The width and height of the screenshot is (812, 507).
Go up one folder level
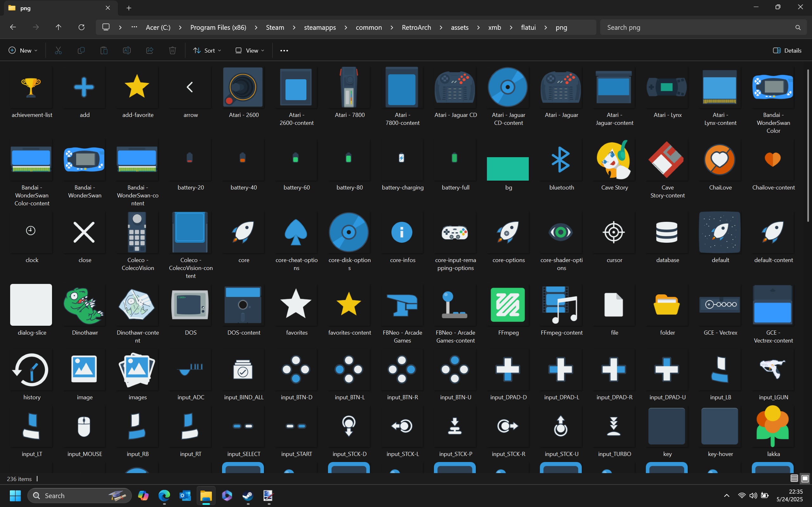pos(58,27)
